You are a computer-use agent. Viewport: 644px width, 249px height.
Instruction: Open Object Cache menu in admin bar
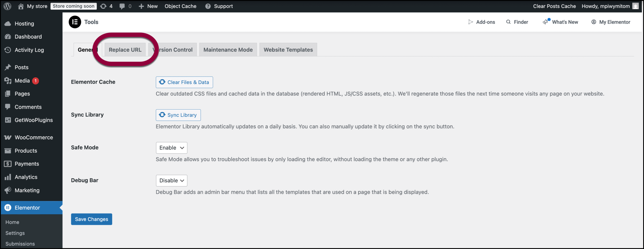(180, 6)
